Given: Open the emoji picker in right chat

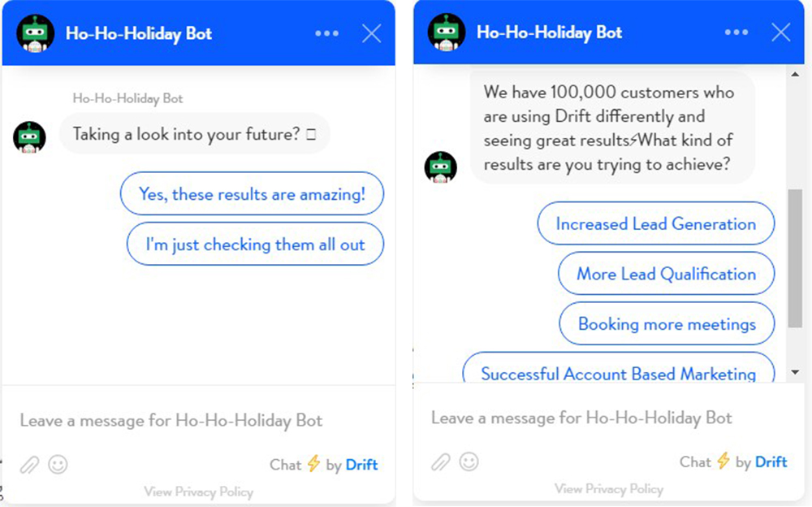Looking at the screenshot, I should click(469, 462).
